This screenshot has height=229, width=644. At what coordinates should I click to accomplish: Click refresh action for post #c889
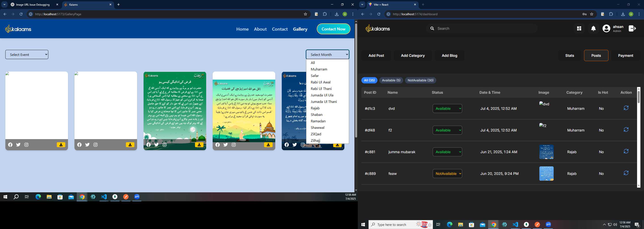(626, 173)
